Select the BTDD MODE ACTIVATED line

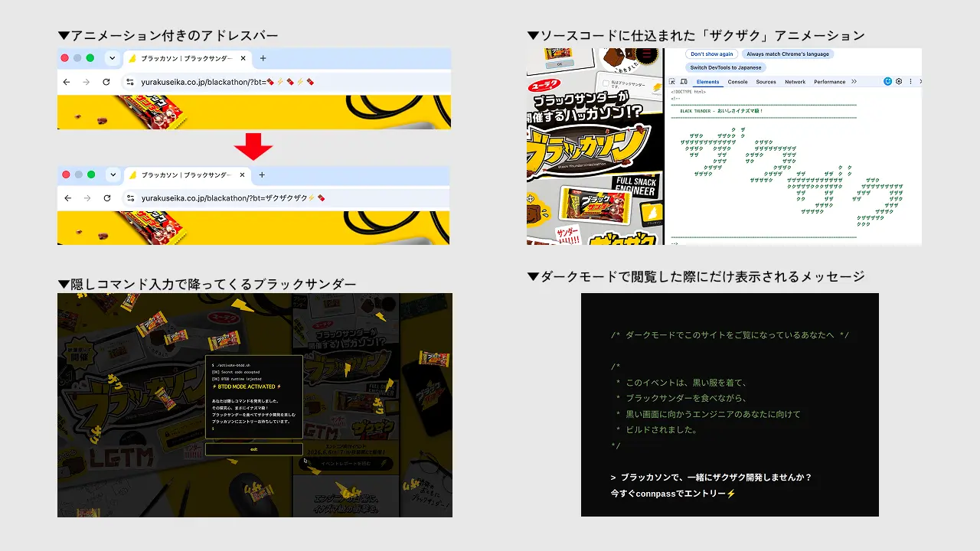[x=247, y=386]
